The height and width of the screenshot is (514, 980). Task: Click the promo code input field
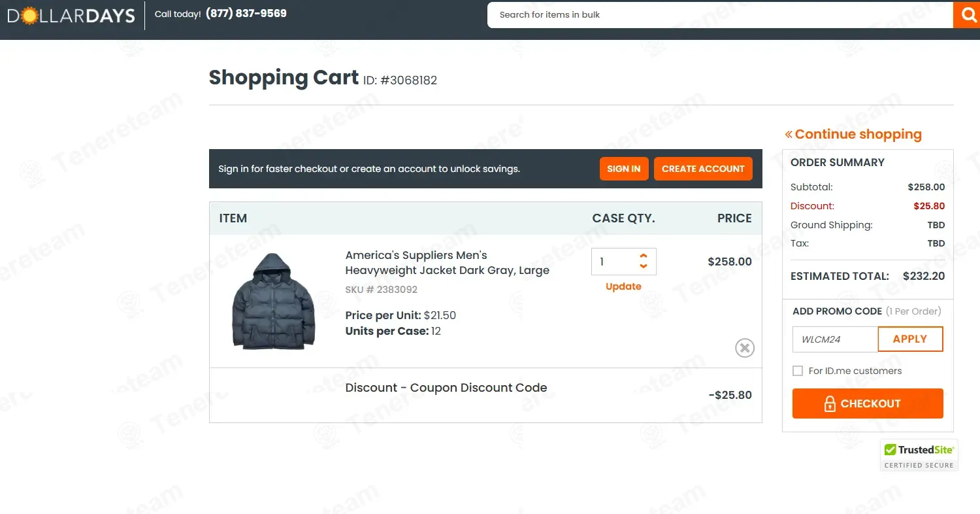click(835, 339)
